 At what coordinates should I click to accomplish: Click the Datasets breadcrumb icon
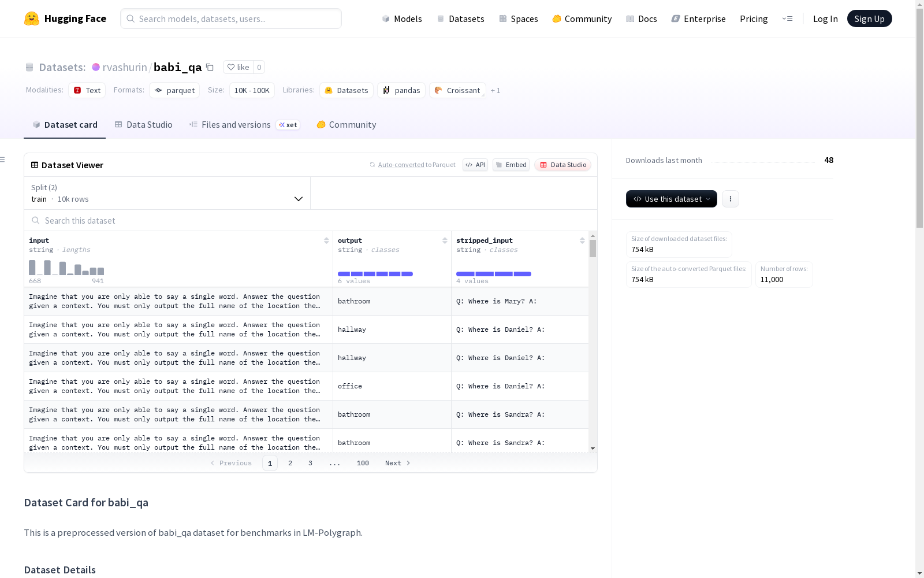point(29,67)
